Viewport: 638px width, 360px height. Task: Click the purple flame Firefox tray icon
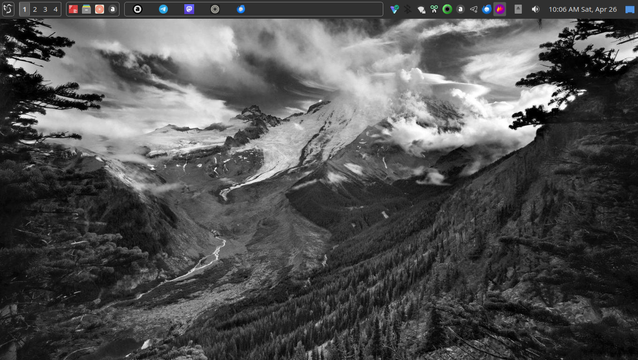(x=500, y=9)
